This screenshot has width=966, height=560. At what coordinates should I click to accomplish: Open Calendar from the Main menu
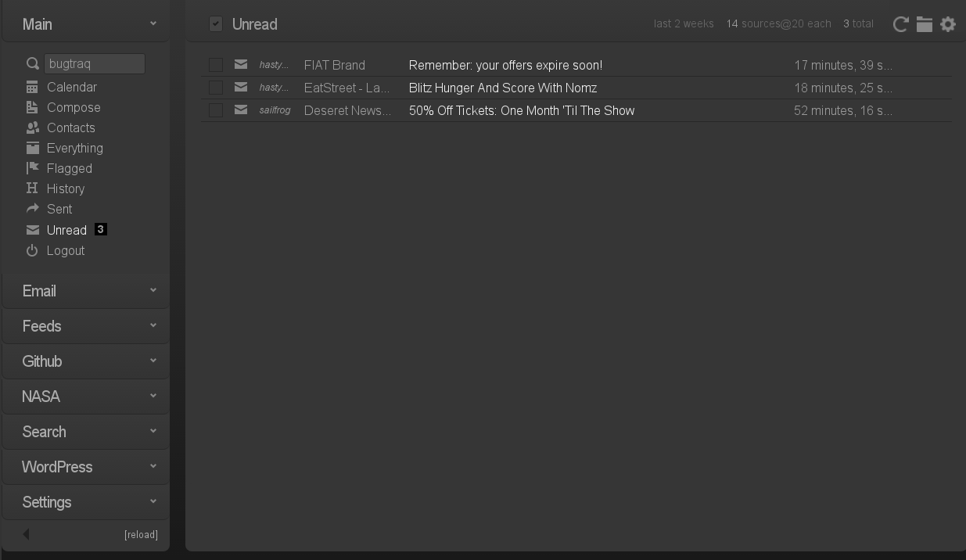71,87
